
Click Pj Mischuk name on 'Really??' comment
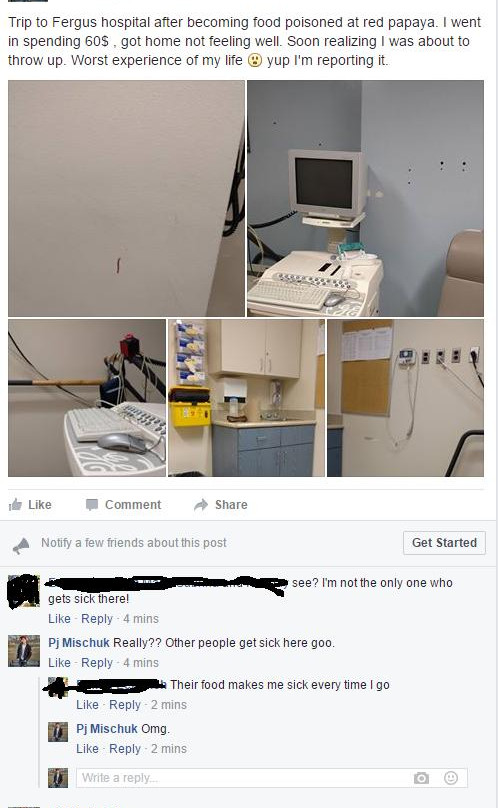click(79, 643)
